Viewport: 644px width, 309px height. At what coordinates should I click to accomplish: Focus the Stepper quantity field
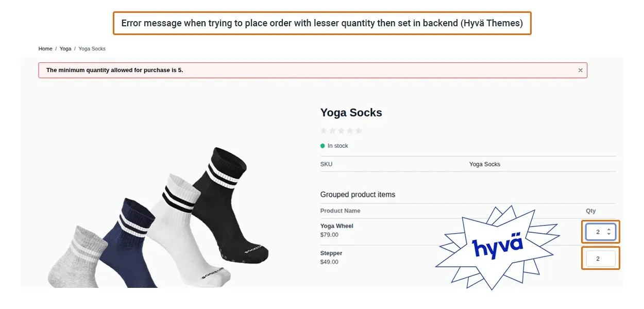click(x=598, y=259)
